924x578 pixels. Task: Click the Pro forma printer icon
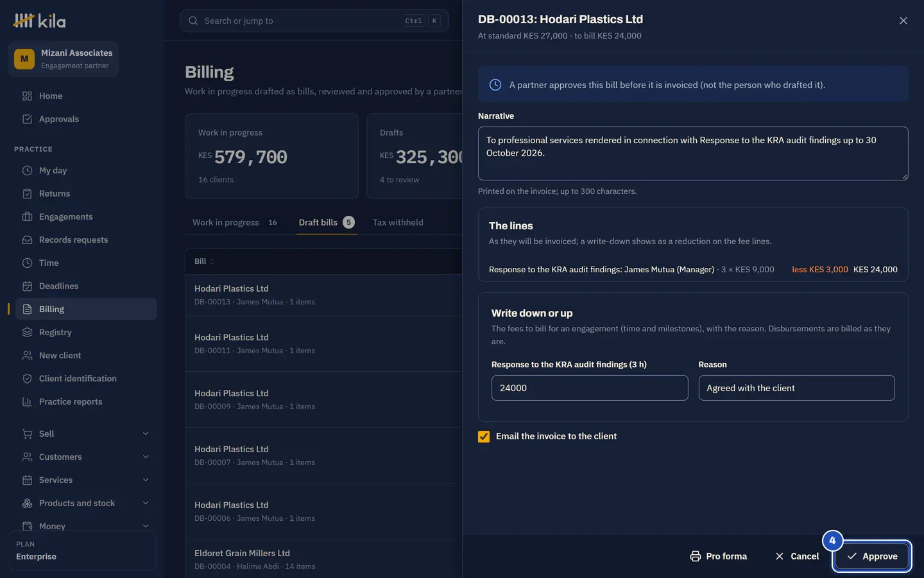(695, 556)
